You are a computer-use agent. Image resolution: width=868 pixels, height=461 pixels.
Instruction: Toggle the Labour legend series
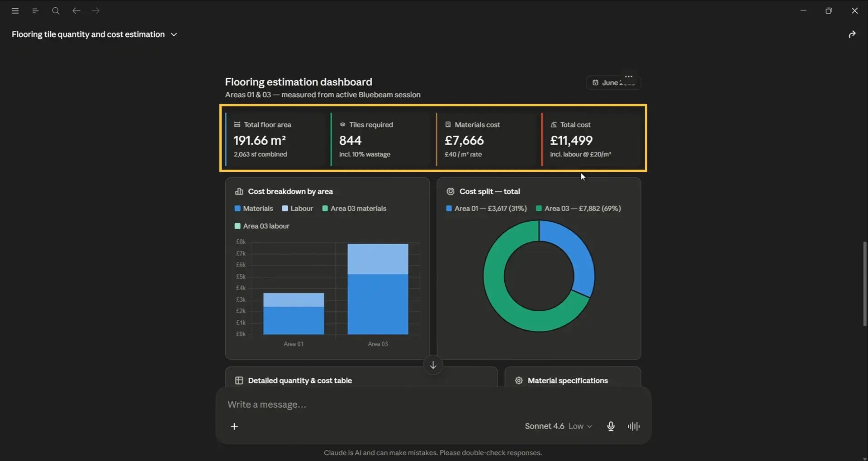[x=297, y=209]
